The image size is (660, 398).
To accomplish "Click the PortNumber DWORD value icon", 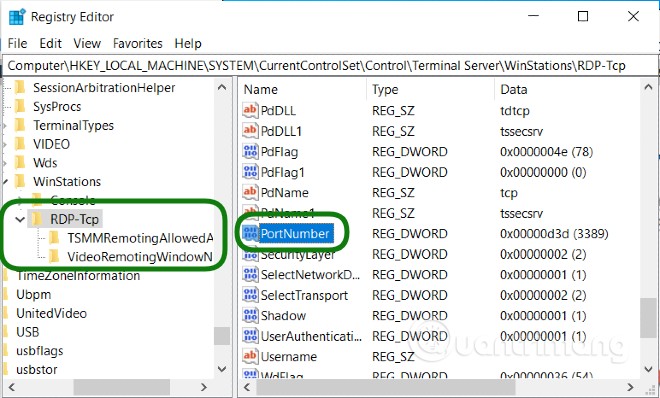I will pyautogui.click(x=250, y=233).
